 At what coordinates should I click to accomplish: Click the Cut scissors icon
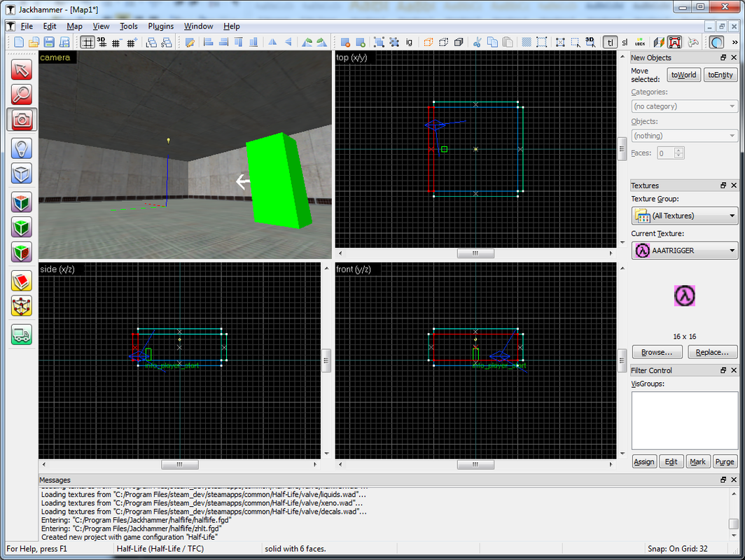point(477,42)
